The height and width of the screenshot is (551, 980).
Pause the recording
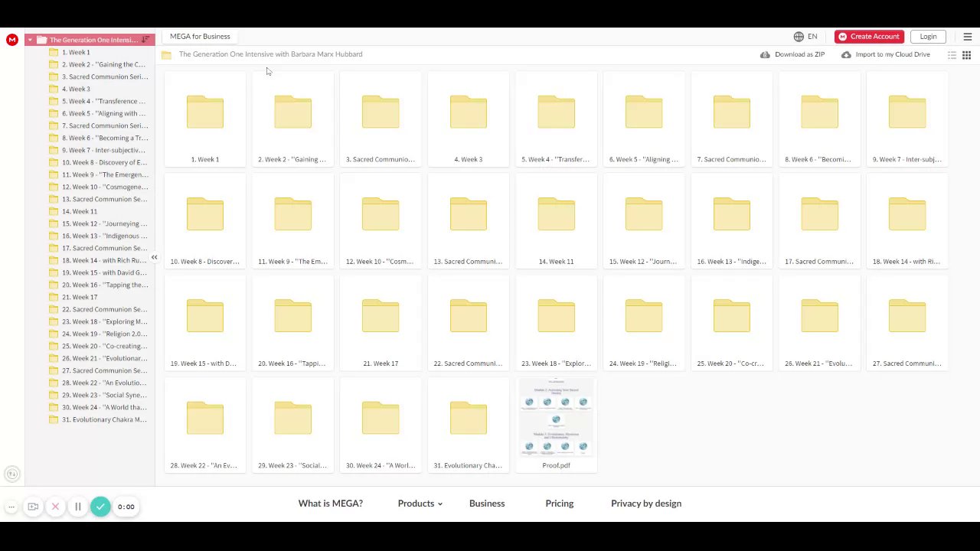pos(77,507)
